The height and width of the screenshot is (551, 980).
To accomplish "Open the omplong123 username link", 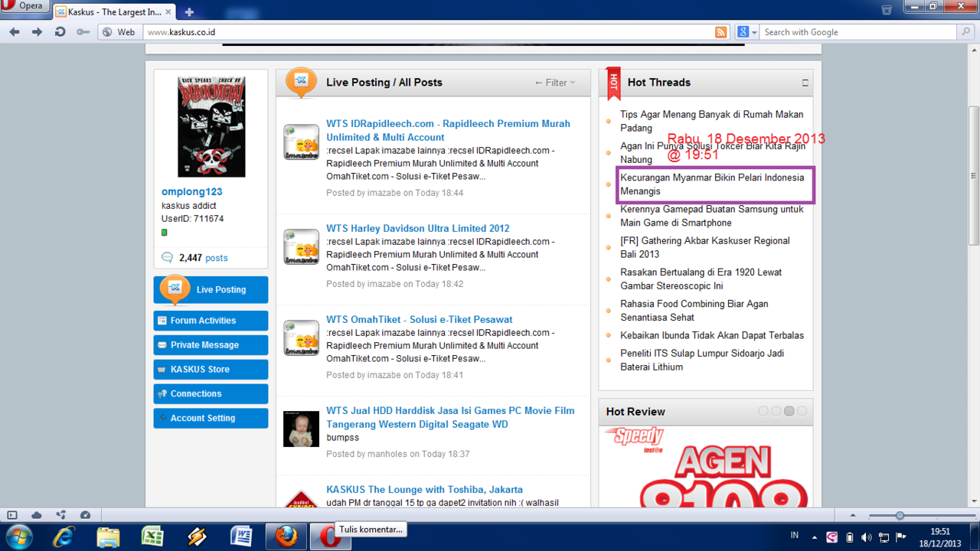I will [191, 192].
